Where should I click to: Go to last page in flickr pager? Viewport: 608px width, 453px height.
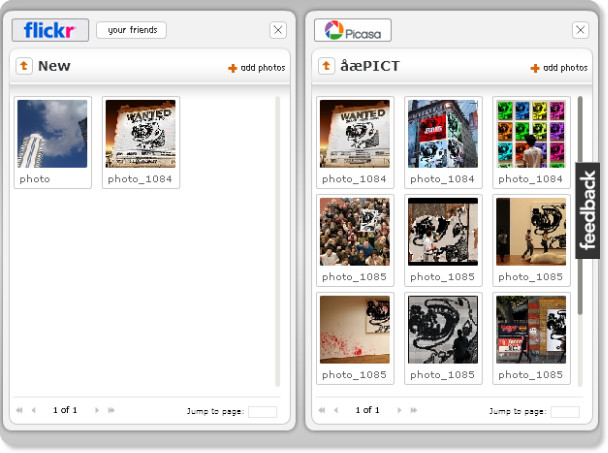coord(111,410)
